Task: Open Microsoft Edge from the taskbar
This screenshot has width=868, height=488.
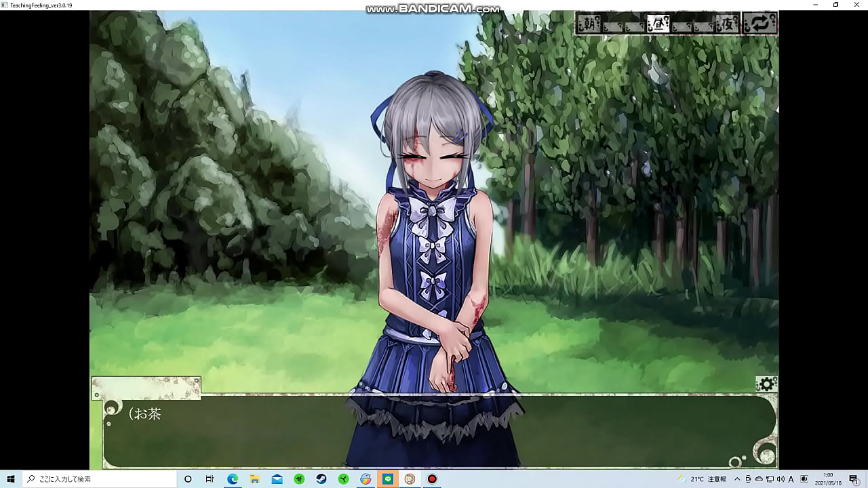Action: tap(233, 480)
